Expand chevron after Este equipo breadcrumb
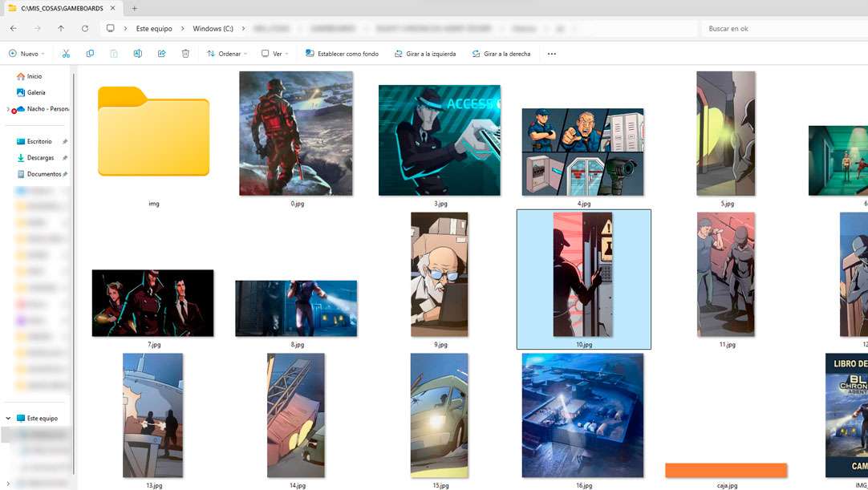Image resolution: width=868 pixels, height=490 pixels. (x=182, y=28)
